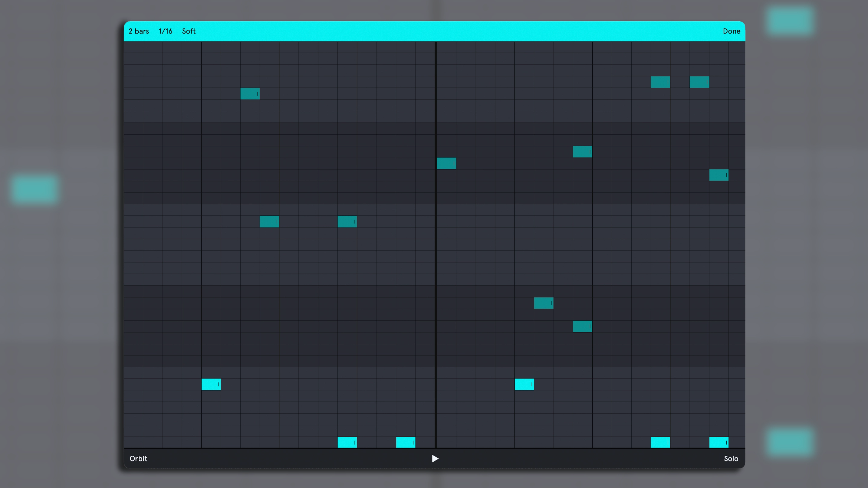The image size is (868, 488).
Task: Open the Orbit instrument label
Action: pos(139,458)
